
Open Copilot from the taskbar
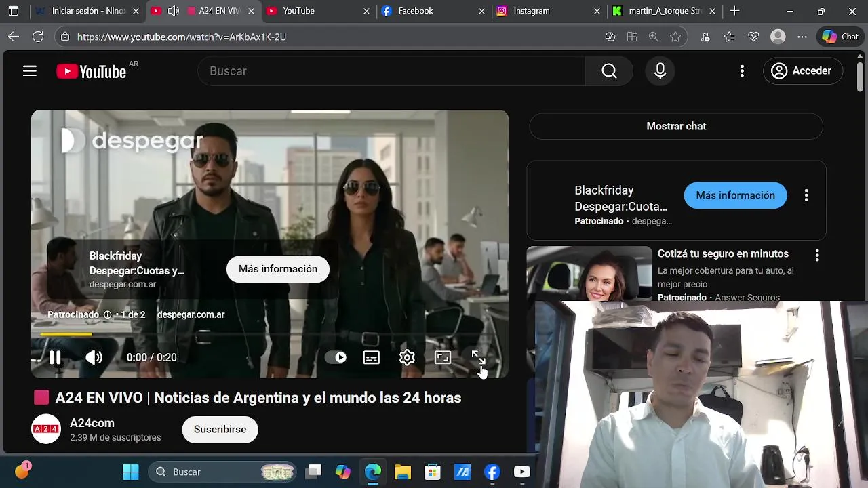[343, 472]
